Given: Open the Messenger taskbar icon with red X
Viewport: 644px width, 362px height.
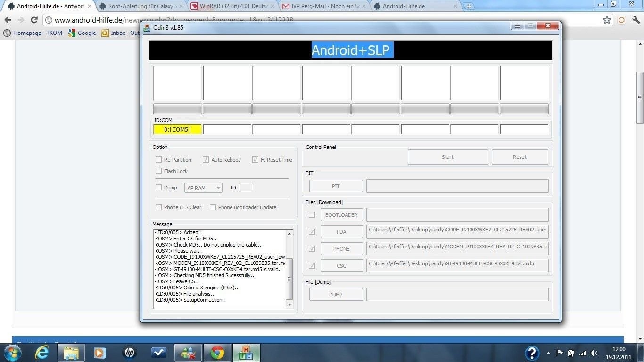Looking at the screenshot, I should [188, 353].
